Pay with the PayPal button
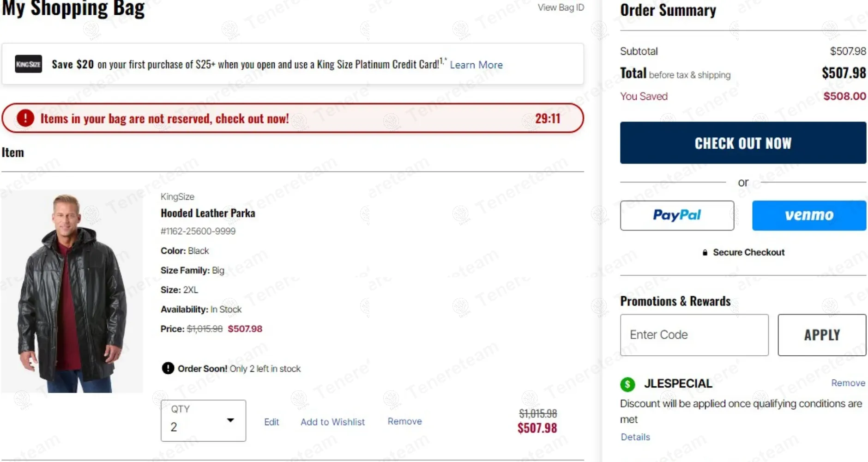 (x=677, y=215)
